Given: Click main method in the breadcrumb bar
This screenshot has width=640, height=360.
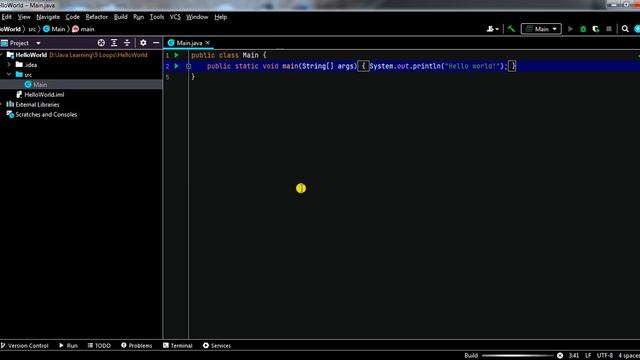Looking at the screenshot, I should pyautogui.click(x=83, y=29).
